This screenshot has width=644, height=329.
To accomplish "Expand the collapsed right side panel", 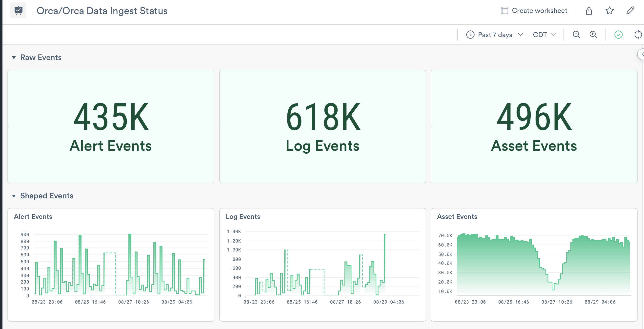I will pos(641,54).
